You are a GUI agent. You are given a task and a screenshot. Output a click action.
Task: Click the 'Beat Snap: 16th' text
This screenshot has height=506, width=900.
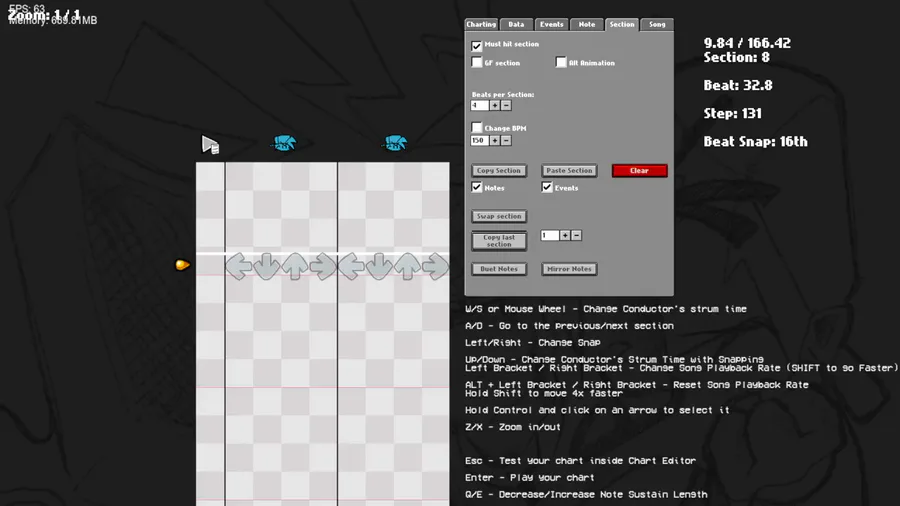[755, 142]
